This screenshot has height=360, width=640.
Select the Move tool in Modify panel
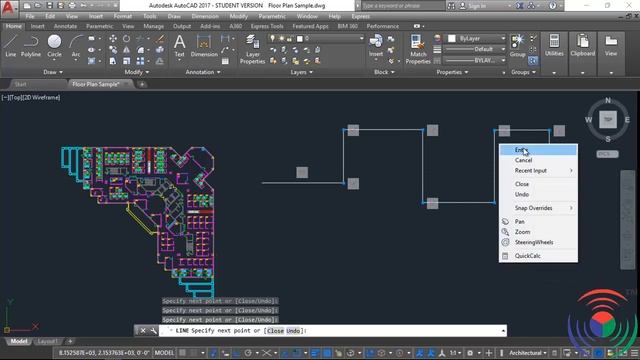pos(113,39)
